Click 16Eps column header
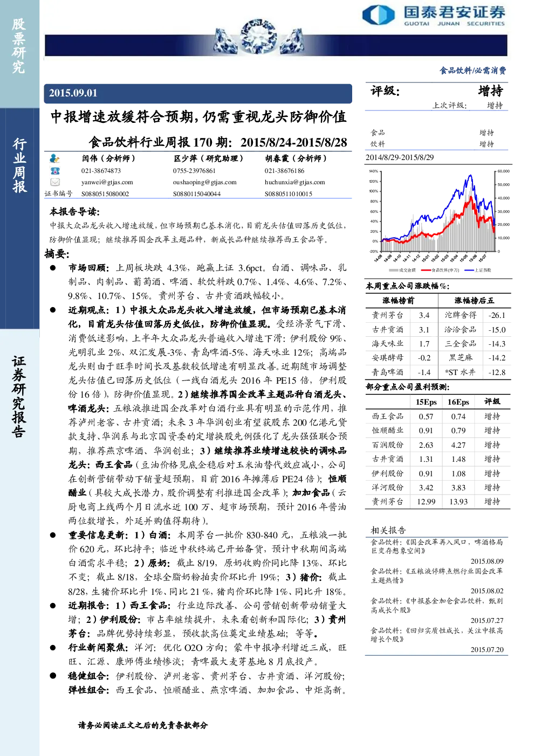 tap(458, 402)
